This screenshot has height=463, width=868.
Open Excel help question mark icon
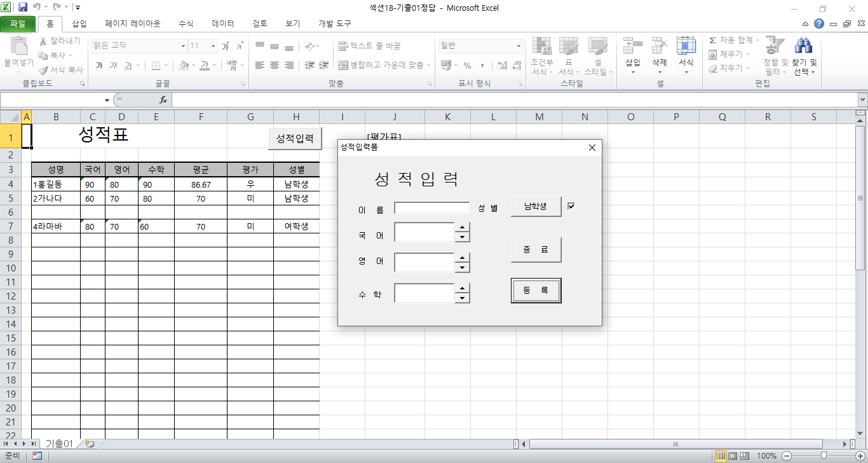pos(819,24)
